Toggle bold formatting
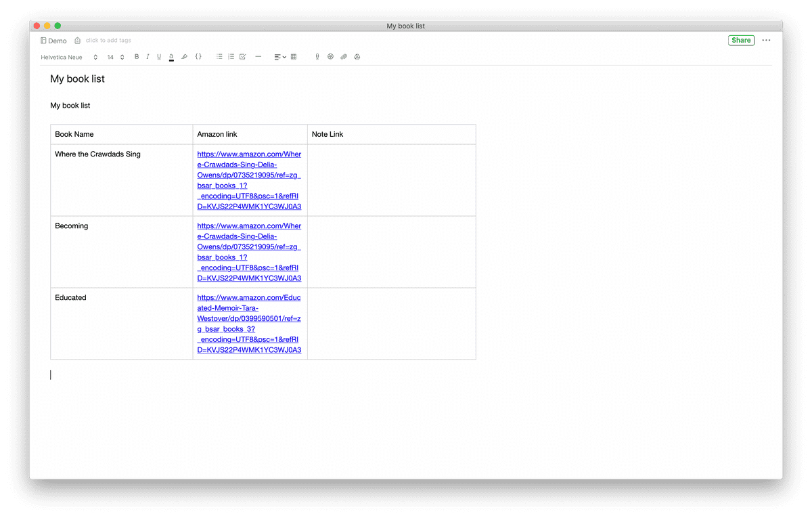This screenshot has width=812, height=518. [x=137, y=56]
